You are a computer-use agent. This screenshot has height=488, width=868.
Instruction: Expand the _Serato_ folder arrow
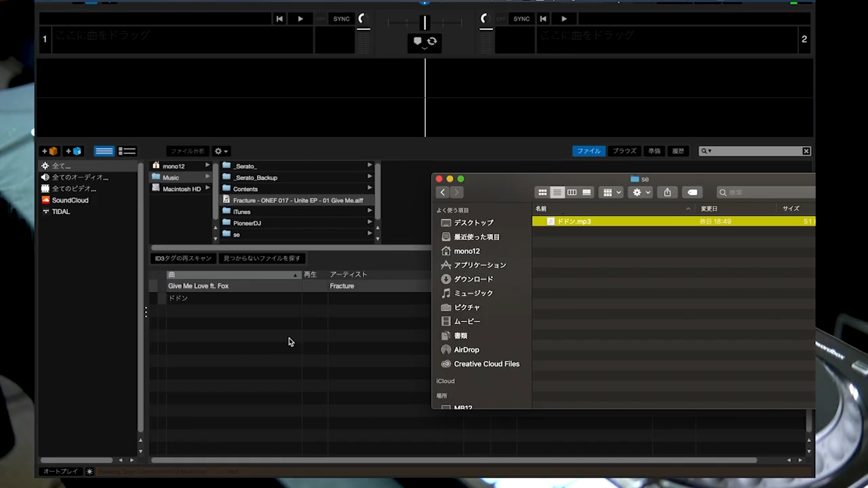(370, 165)
